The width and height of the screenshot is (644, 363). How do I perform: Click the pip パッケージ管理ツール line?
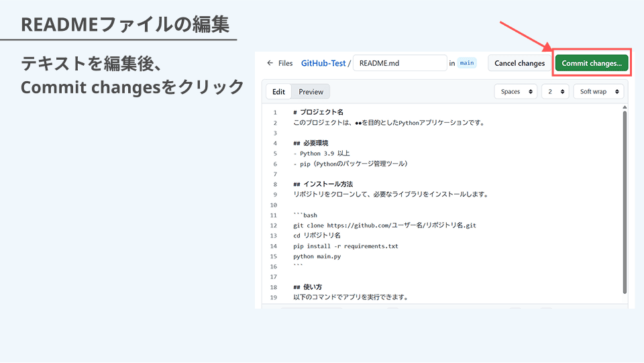click(x=351, y=164)
